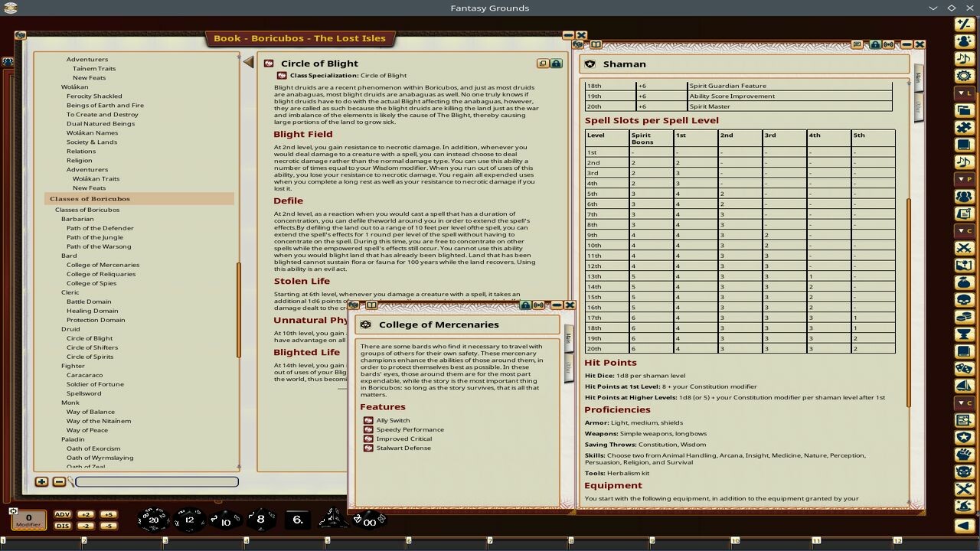Click the d6 die
This screenshot has width=980, height=551.
[x=298, y=520]
